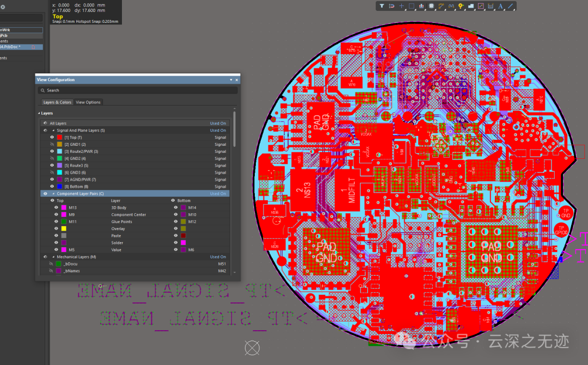Click green swatch of GND2 layer
Viewport: 588px width, 365px height.
click(x=59, y=158)
